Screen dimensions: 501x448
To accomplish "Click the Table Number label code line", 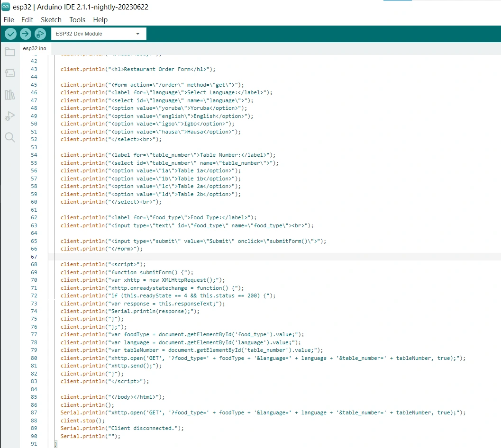I will click(168, 155).
